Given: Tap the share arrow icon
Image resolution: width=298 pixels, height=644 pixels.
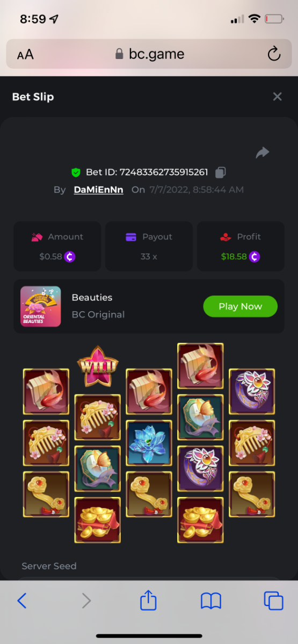Looking at the screenshot, I should coord(262,153).
